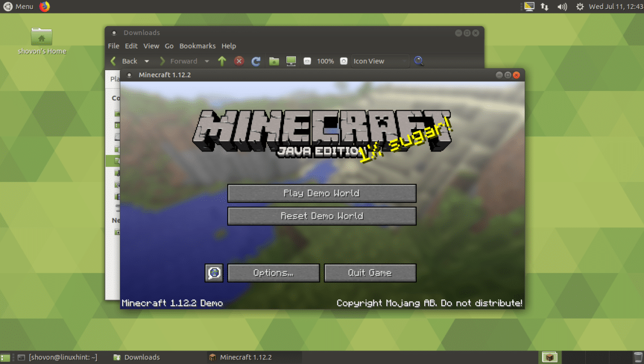Open volume control indicator

[x=562, y=7]
